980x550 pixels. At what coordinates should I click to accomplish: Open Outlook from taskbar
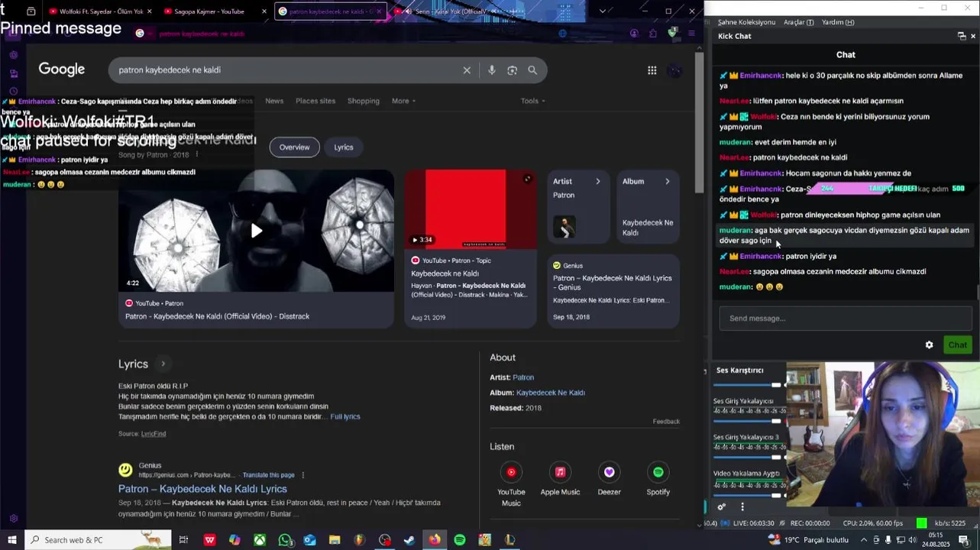point(309,540)
